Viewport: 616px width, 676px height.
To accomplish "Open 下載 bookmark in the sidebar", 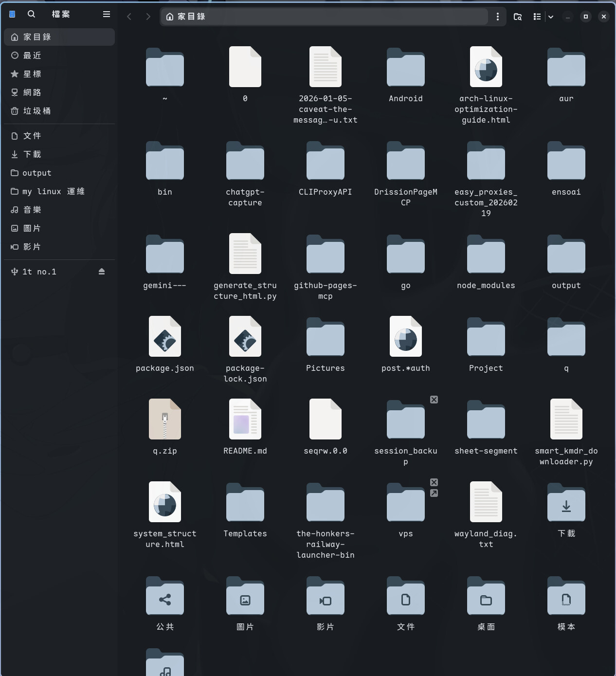I will point(59,154).
